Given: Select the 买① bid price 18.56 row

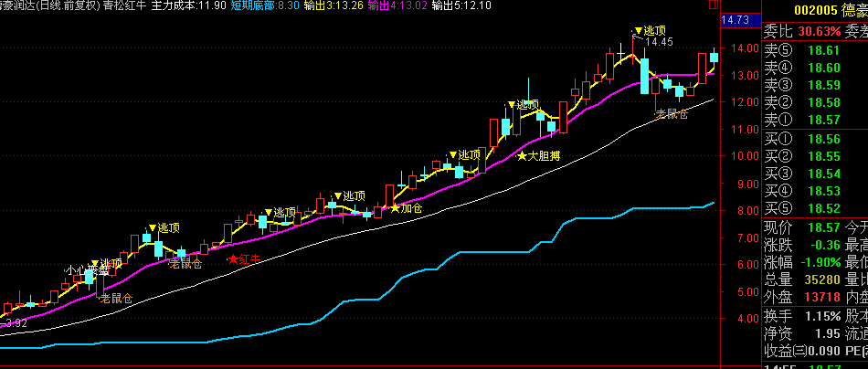Looking at the screenshot, I should pyautogui.click(x=813, y=139).
